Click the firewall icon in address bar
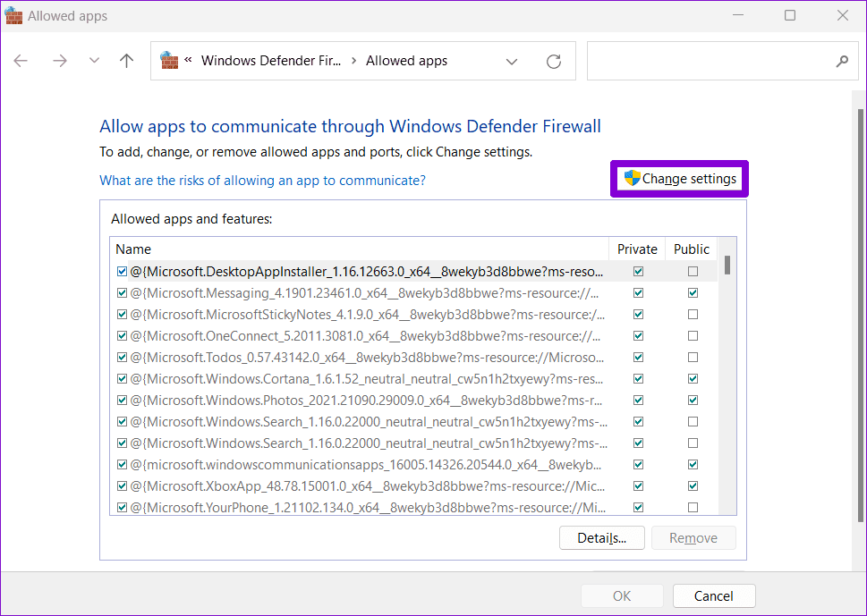The height and width of the screenshot is (616, 867). pyautogui.click(x=169, y=60)
